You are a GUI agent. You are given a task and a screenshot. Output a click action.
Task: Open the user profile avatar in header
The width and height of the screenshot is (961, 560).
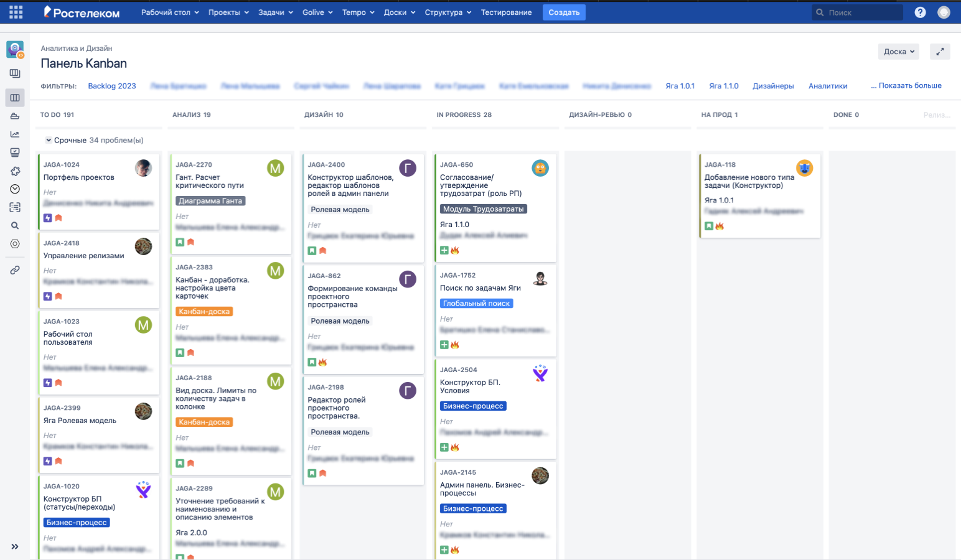point(944,12)
